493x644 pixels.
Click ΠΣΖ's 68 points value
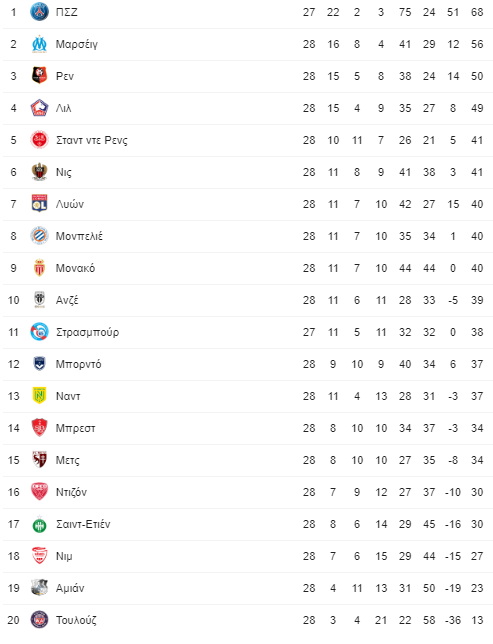tap(477, 12)
